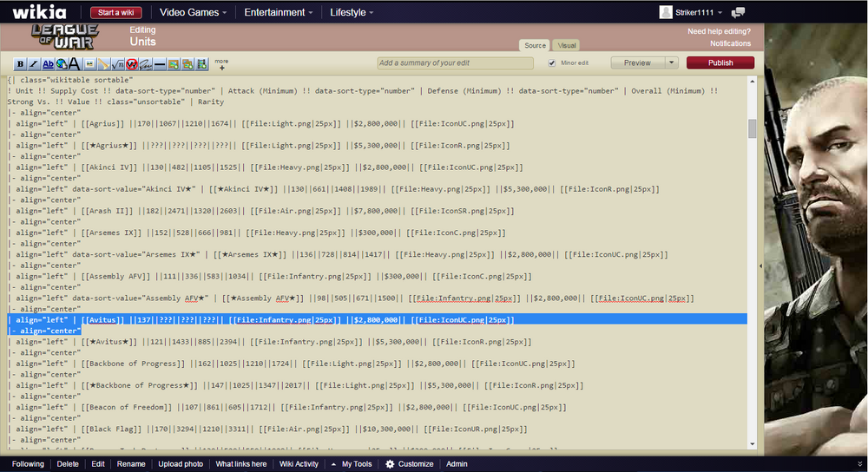Insert internal link (Ab icon)
The image size is (868, 472).
pos(48,64)
